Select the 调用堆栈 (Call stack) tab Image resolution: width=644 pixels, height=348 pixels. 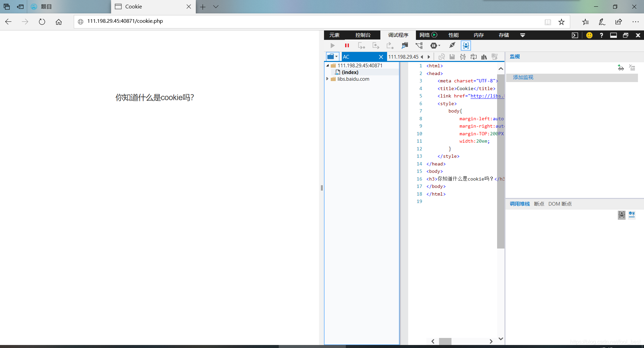point(520,204)
